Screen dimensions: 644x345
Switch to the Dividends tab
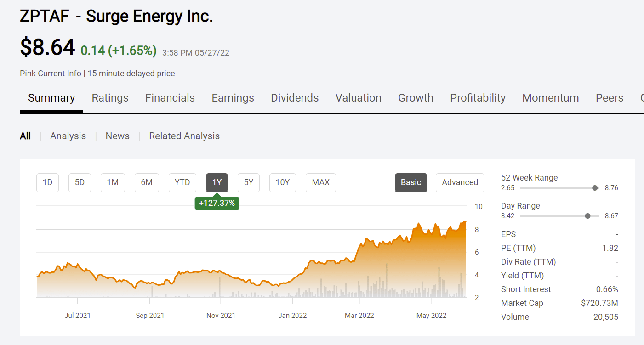click(295, 98)
